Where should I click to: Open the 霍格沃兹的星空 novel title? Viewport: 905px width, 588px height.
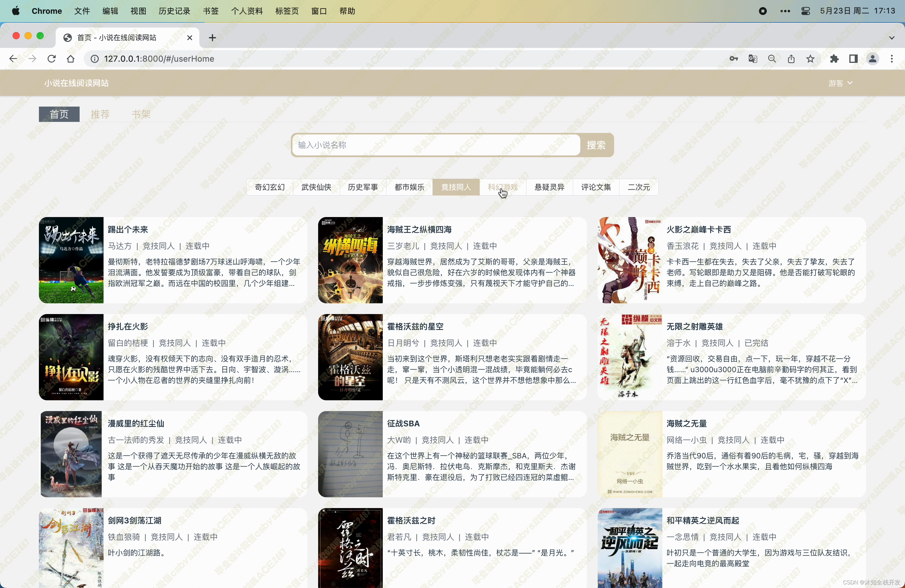[x=415, y=326]
